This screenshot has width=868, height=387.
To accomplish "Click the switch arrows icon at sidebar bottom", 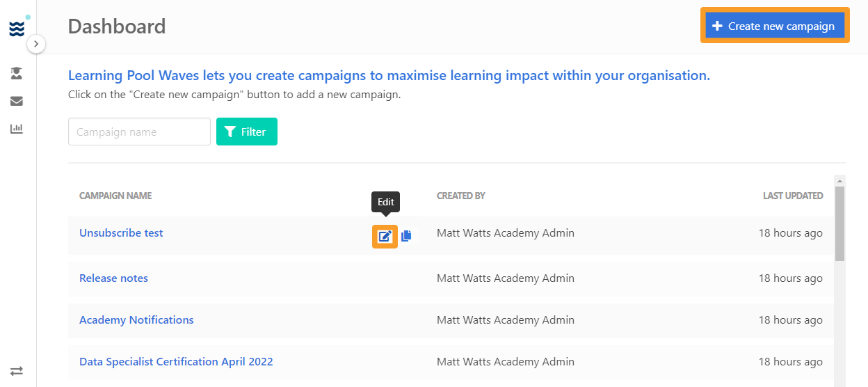I will tap(17, 371).
